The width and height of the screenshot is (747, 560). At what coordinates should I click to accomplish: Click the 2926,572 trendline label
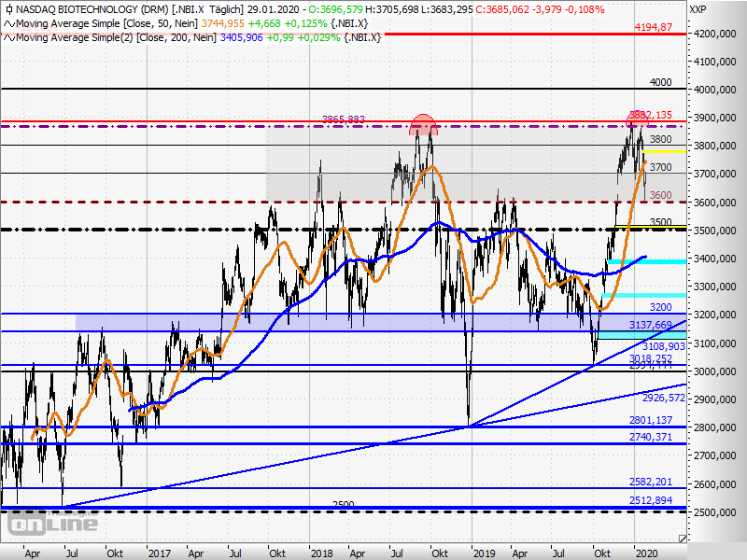664,398
